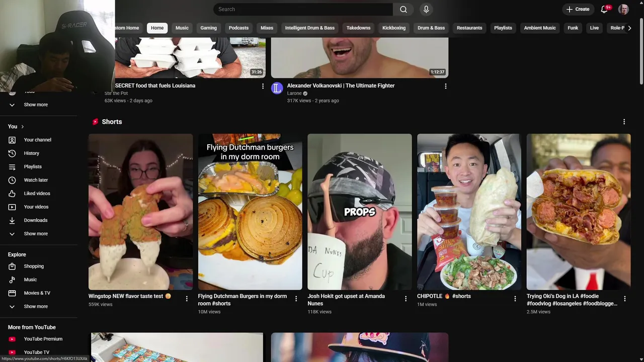
Task: Show more chips with right arrow
Action: coord(629,28)
